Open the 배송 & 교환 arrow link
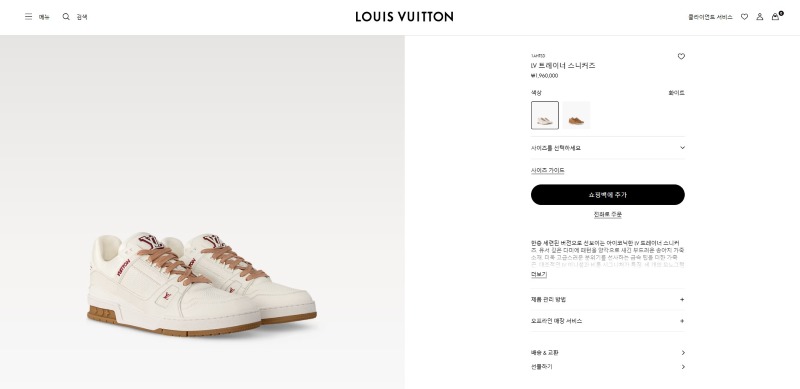 [x=608, y=353]
